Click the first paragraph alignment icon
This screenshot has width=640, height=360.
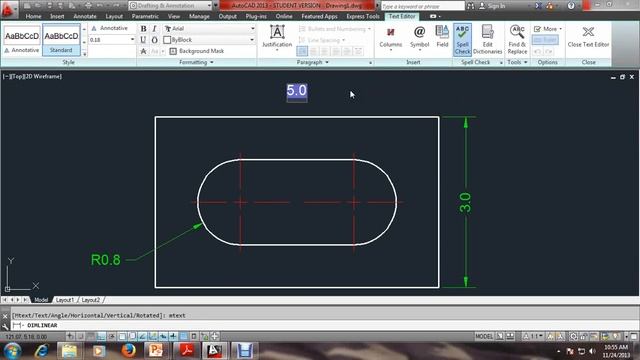click(x=302, y=51)
